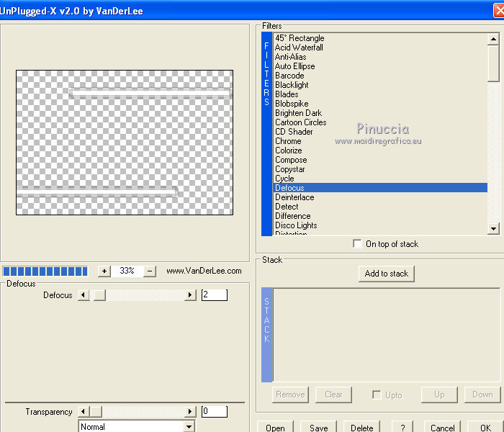
Task: Click the Remove stack button
Action: click(290, 395)
